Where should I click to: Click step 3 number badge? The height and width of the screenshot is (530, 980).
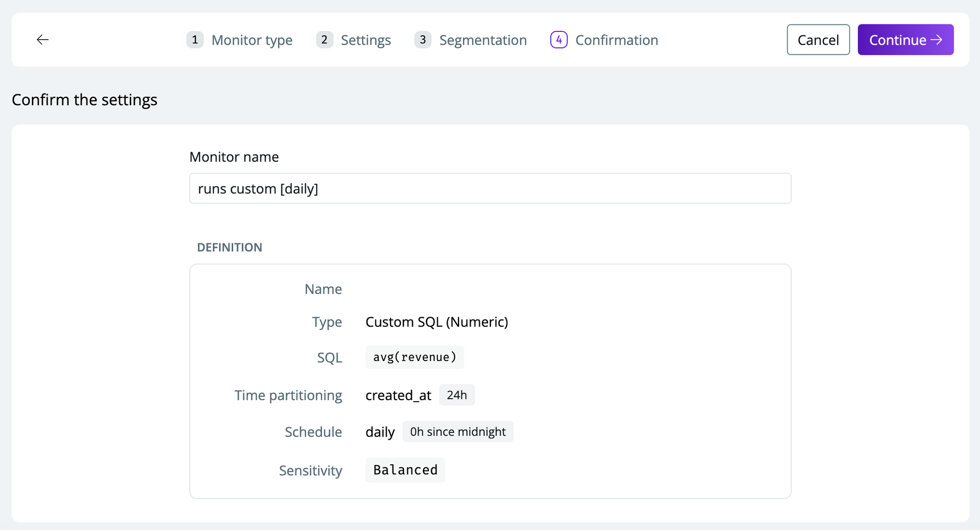[x=422, y=40]
